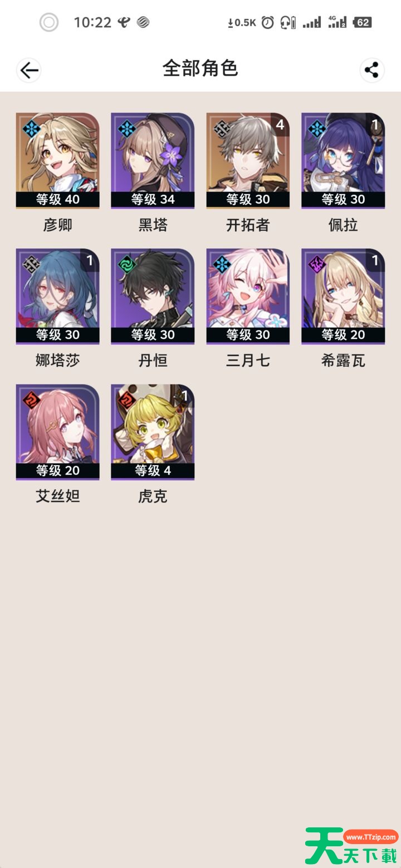Click the fire element icon on 艾丝妲
The image size is (401, 868).
32,401
